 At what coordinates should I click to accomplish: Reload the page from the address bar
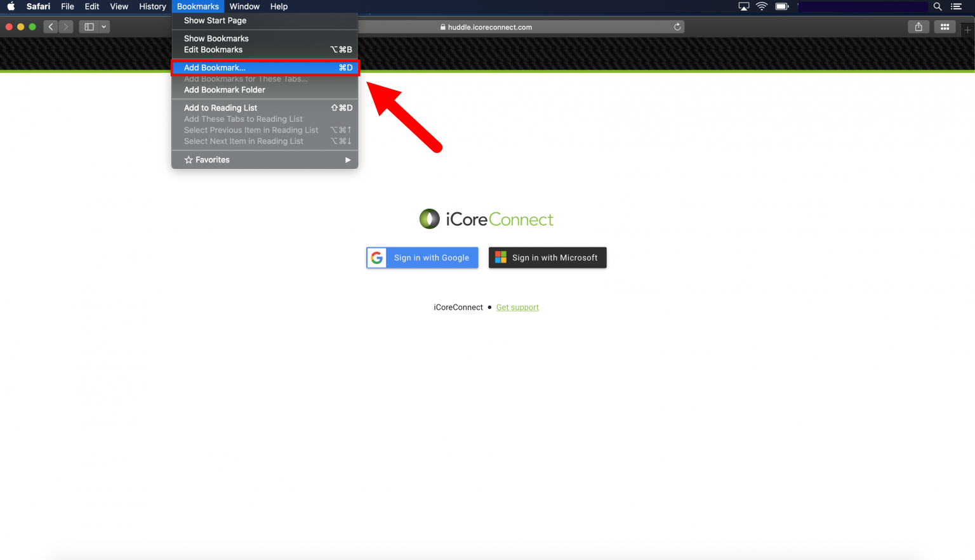(677, 27)
